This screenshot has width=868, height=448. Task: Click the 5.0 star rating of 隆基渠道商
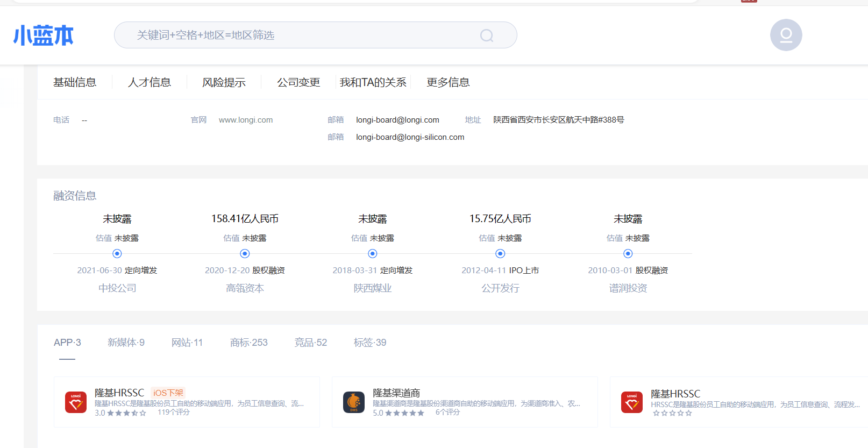tap(399, 413)
